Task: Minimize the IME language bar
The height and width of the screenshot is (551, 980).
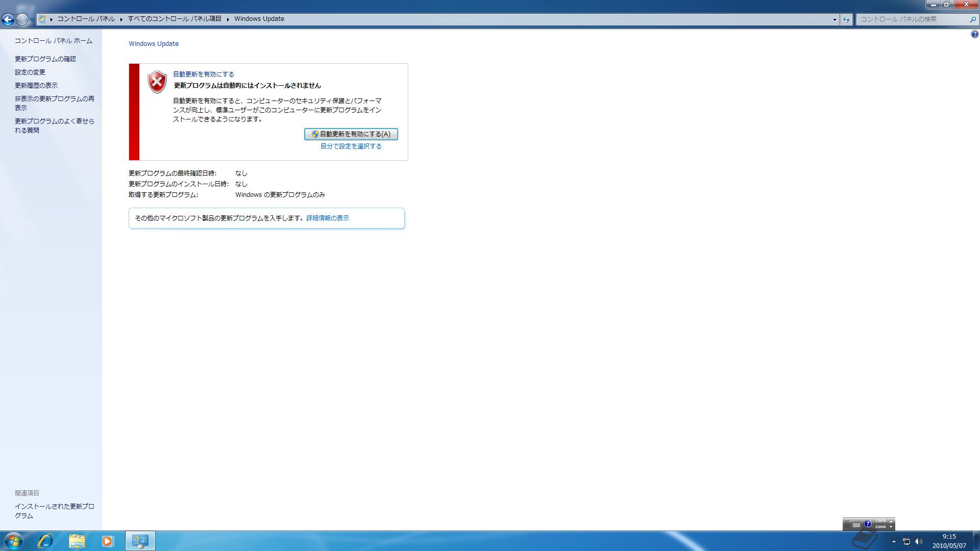Action: (x=891, y=521)
